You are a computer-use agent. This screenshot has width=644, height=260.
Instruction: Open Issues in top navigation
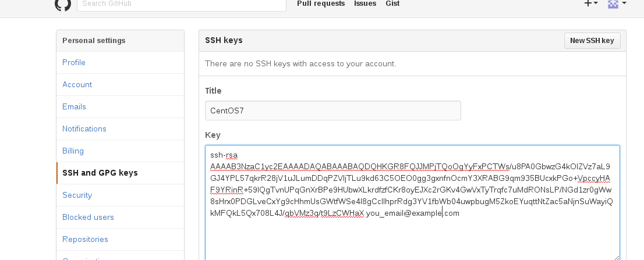click(365, 3)
